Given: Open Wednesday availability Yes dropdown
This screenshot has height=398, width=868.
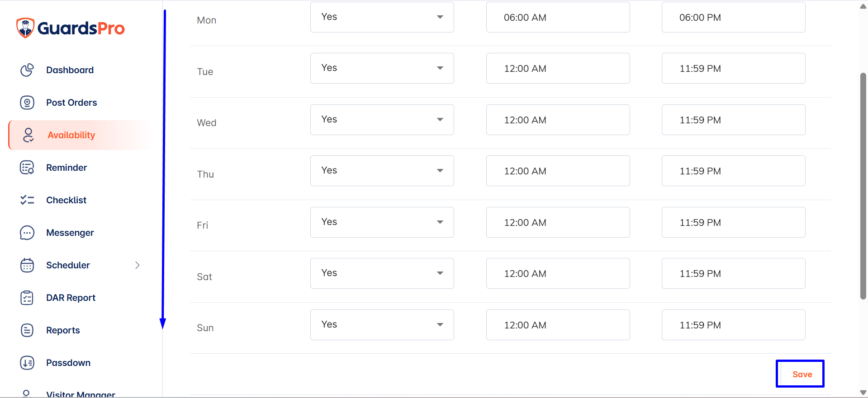Looking at the screenshot, I should (382, 120).
